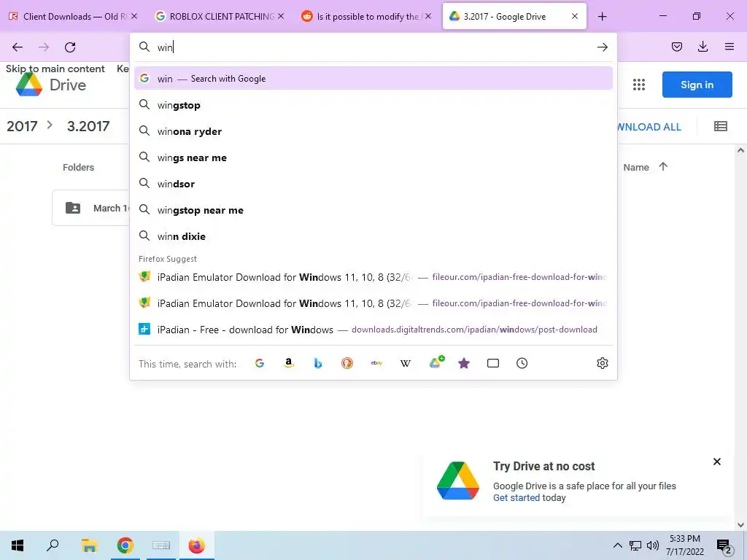Open the Pocket save icon
Screen dimensions: 747x560
point(676,47)
